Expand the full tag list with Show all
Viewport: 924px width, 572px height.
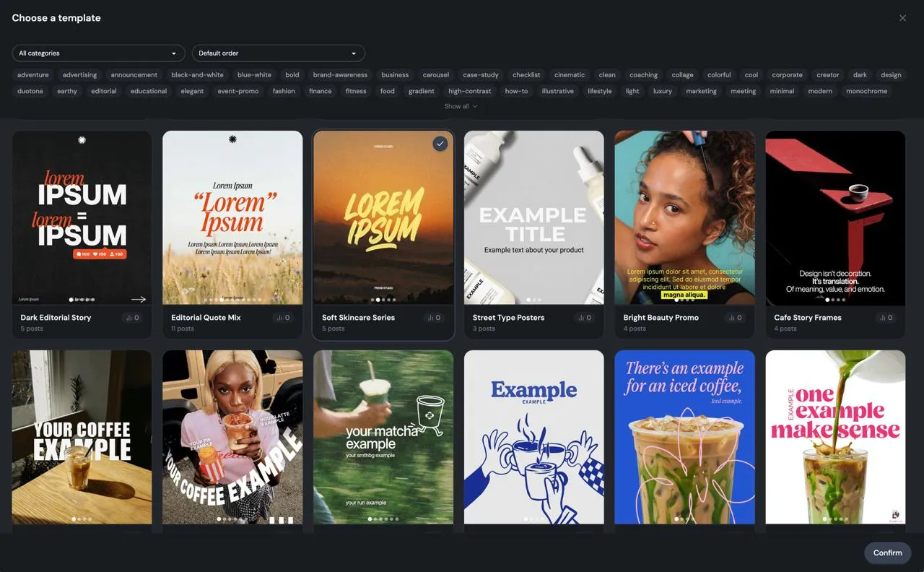coord(461,106)
